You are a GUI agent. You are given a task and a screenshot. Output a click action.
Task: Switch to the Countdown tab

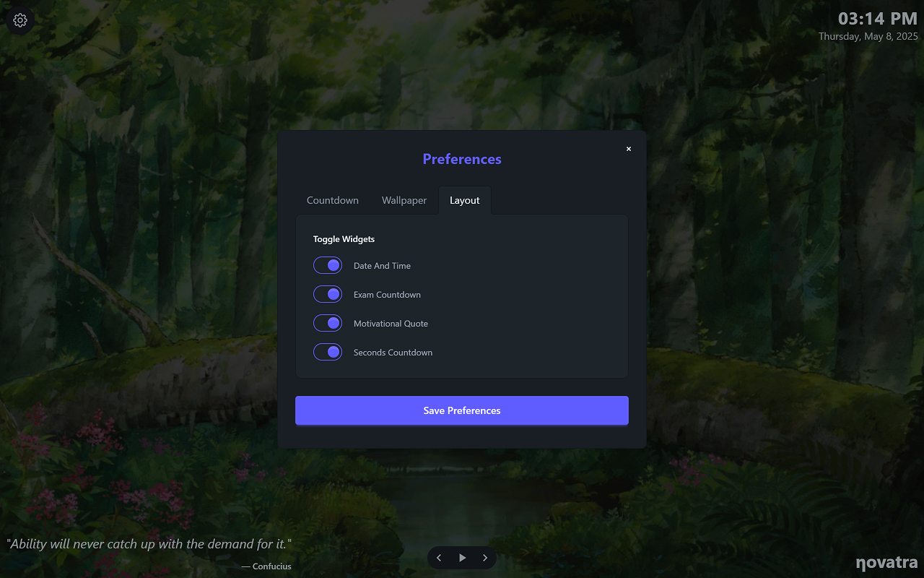pyautogui.click(x=333, y=200)
